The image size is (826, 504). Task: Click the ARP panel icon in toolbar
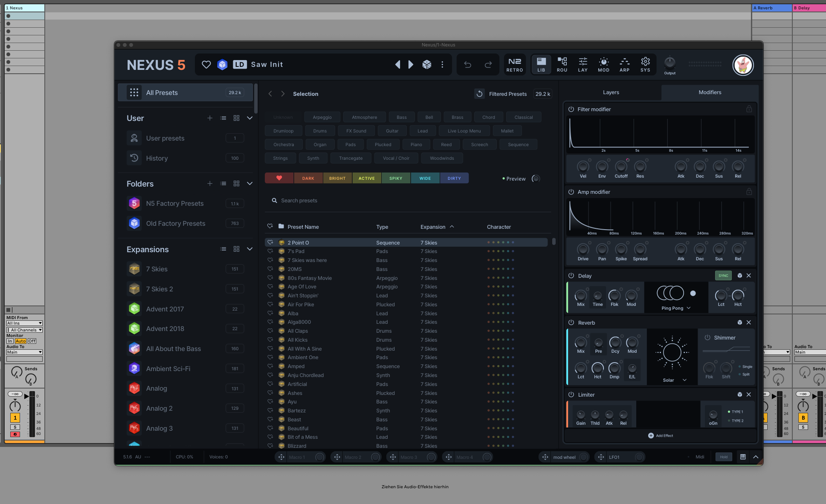[623, 65]
